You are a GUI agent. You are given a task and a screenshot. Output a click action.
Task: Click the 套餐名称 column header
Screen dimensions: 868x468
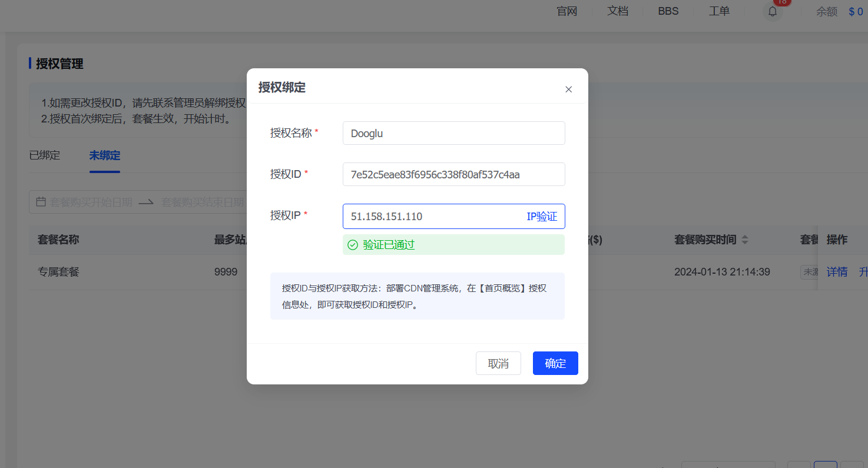coord(58,240)
